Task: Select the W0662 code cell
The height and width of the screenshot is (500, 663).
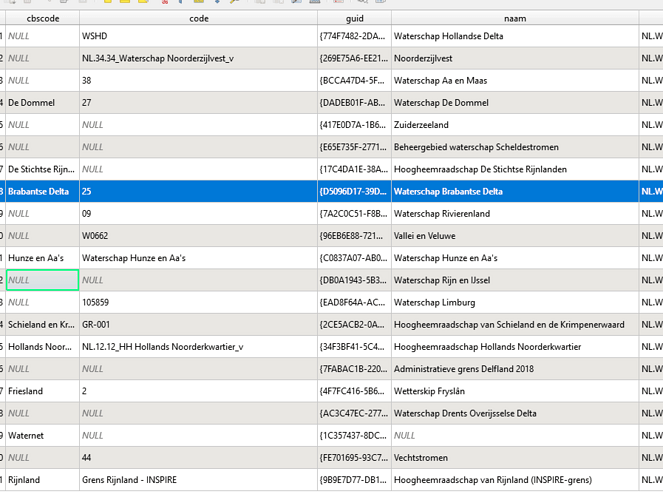Action: (96, 236)
